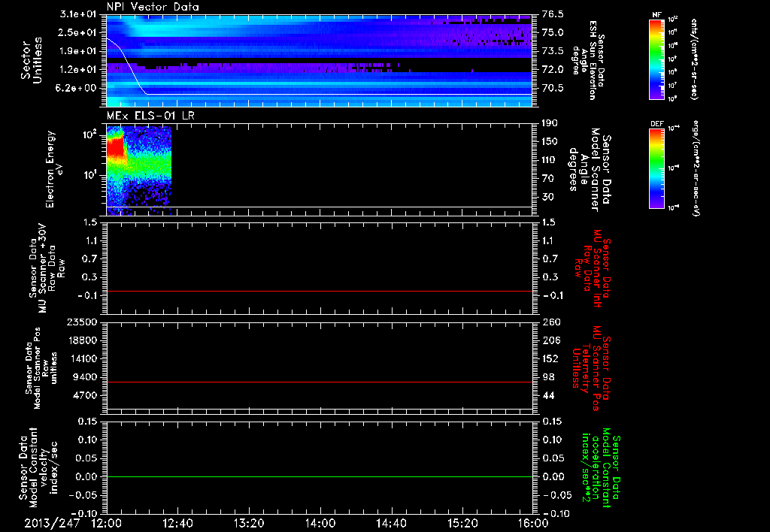Image resolution: width=770 pixels, height=532 pixels.
Task: Click the "2.5e+01" sector tick value
Action: (x=78, y=32)
